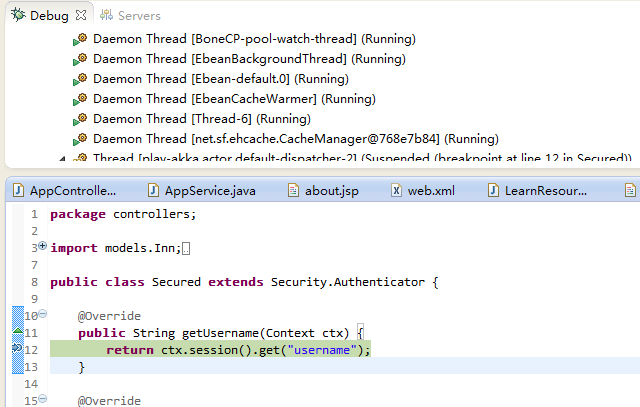Click the Servers view icon
Image resolution: width=640 pixels, height=407 pixels.
(107, 16)
